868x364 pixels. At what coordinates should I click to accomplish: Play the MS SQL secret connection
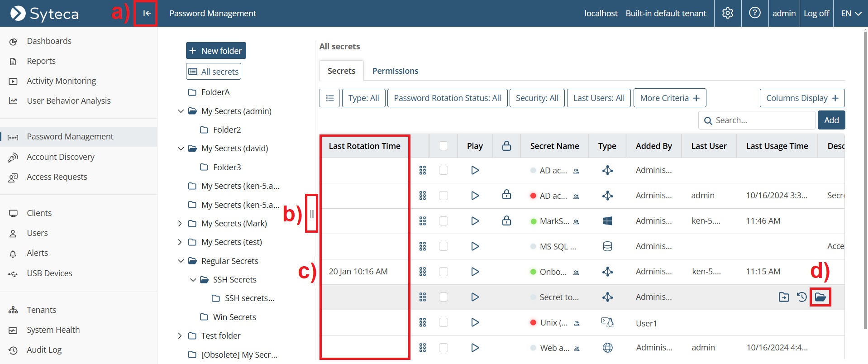pyautogui.click(x=475, y=246)
